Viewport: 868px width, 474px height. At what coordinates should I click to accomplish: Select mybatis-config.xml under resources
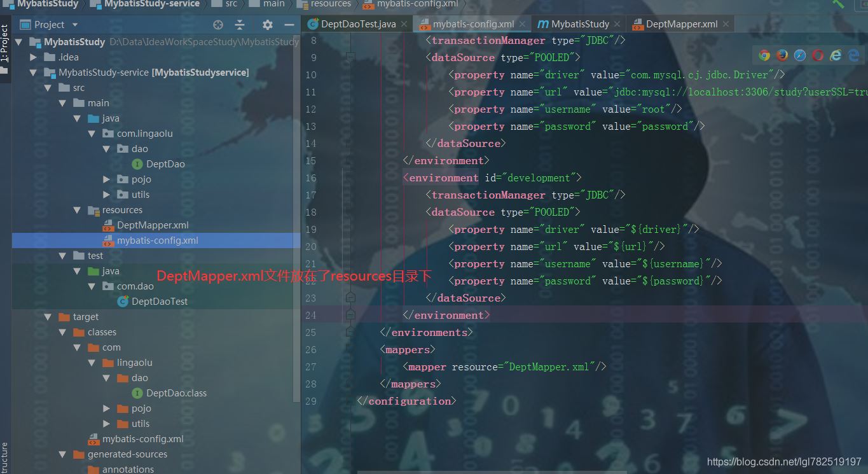coord(158,240)
